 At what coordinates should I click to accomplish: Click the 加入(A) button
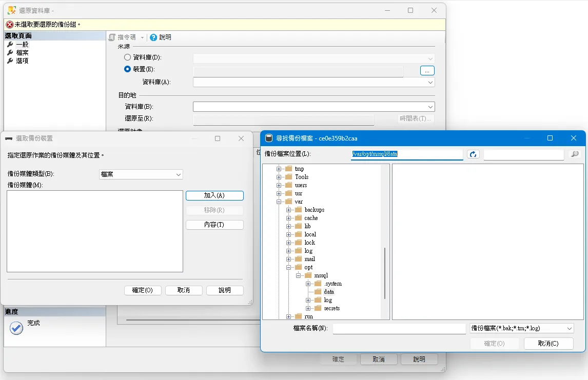(214, 195)
